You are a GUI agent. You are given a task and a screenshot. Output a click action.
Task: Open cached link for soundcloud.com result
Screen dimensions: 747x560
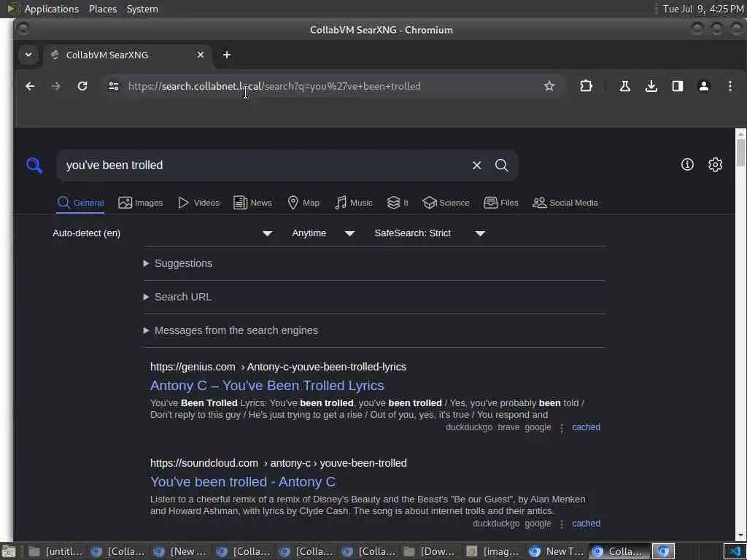point(586,524)
